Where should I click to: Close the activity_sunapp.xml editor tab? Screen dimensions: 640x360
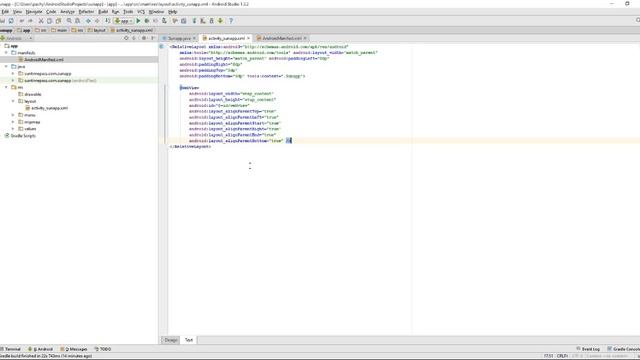(248, 38)
